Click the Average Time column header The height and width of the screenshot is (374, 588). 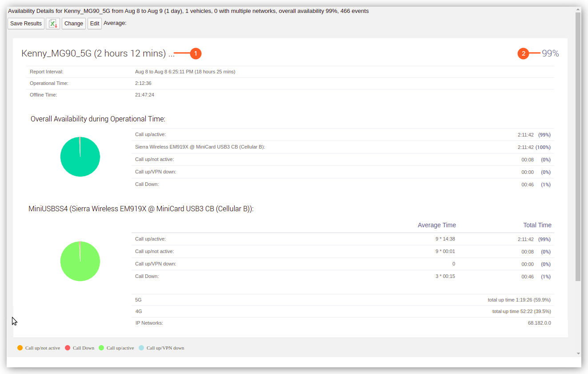[x=437, y=225]
